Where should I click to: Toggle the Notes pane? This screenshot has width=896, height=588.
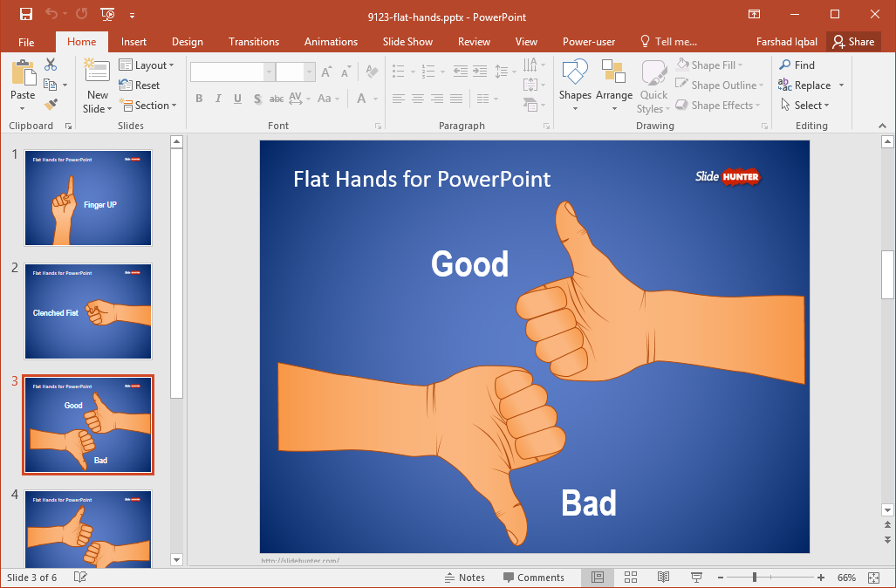464,578
